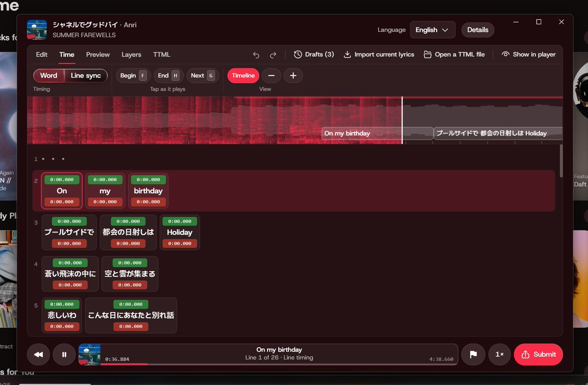Click the 'Line 1 of 26 · Line timing' text
The height and width of the screenshot is (385, 588).
pyautogui.click(x=279, y=358)
